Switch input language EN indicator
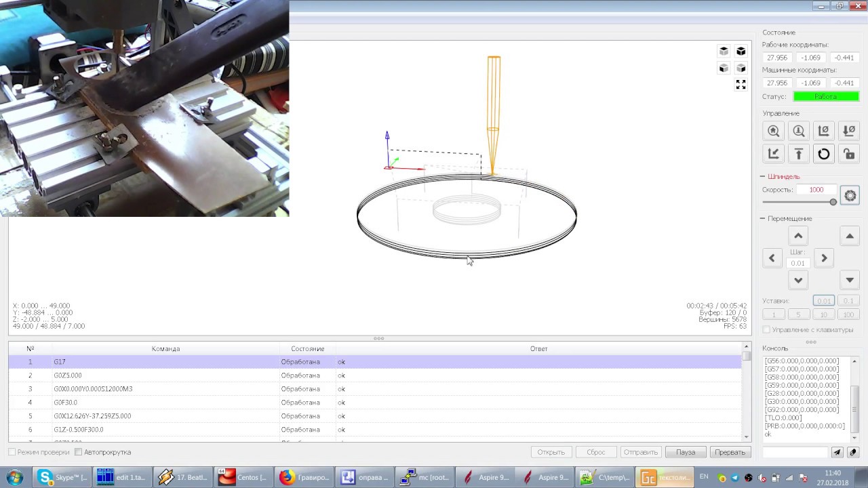Image resolution: width=868 pixels, height=488 pixels. [704, 476]
